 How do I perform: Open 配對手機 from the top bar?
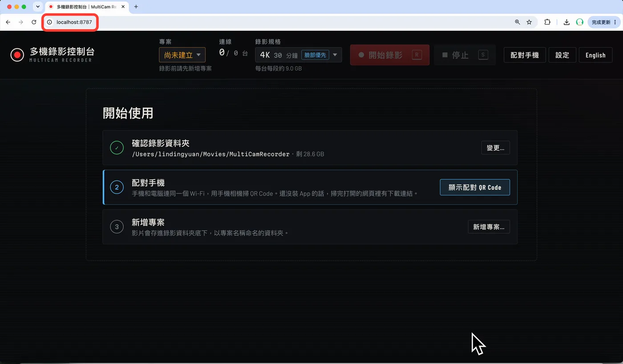[x=525, y=55]
